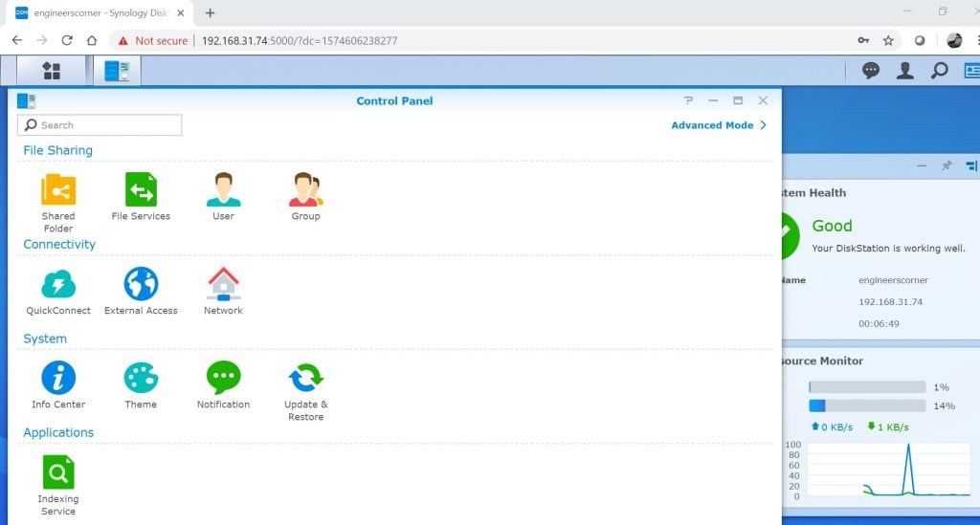Pin the System Health widget
Image resolution: width=980 pixels, height=525 pixels.
947,165
